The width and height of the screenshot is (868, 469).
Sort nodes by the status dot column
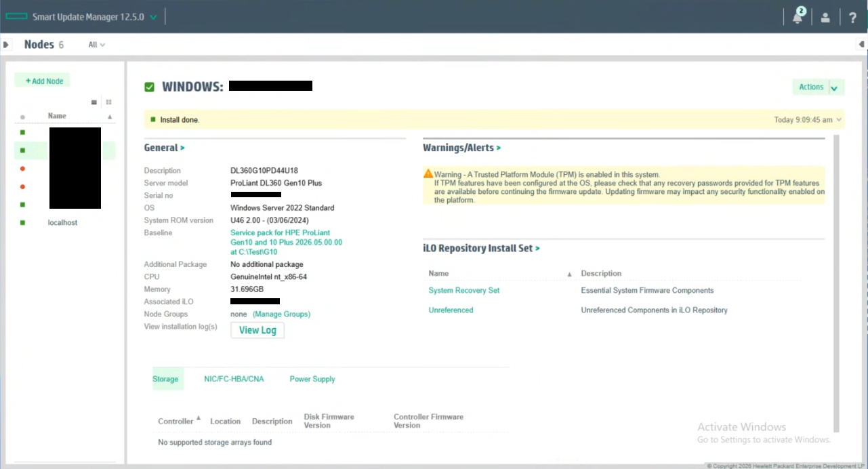[22, 117]
